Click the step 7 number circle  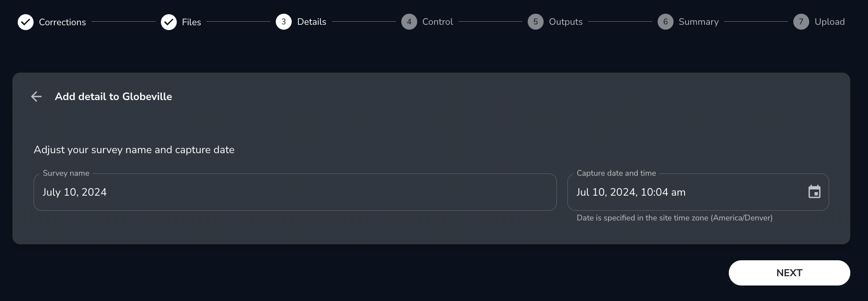click(x=801, y=22)
